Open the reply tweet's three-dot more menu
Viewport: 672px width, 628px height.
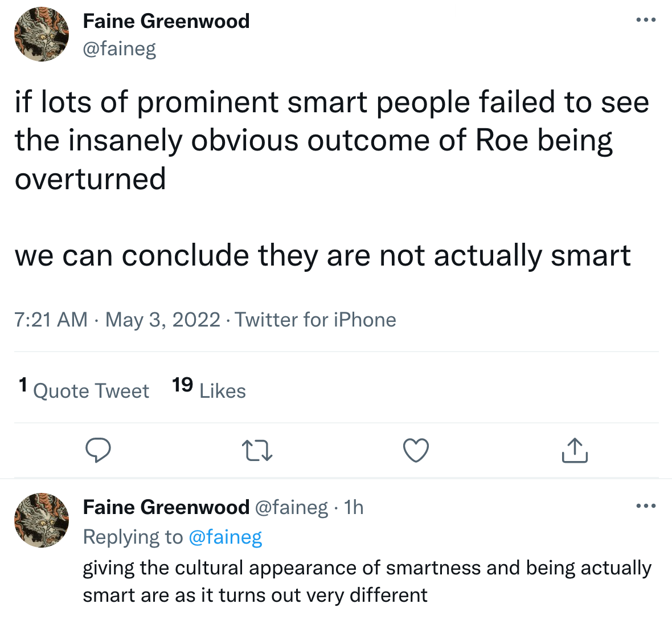(x=646, y=506)
